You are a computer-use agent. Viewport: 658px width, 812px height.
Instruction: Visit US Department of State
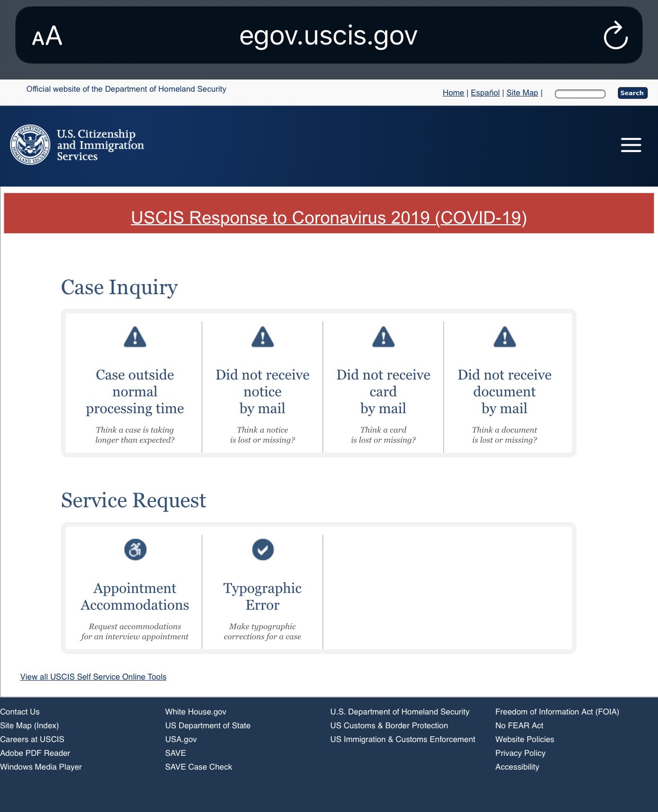pyautogui.click(x=208, y=726)
